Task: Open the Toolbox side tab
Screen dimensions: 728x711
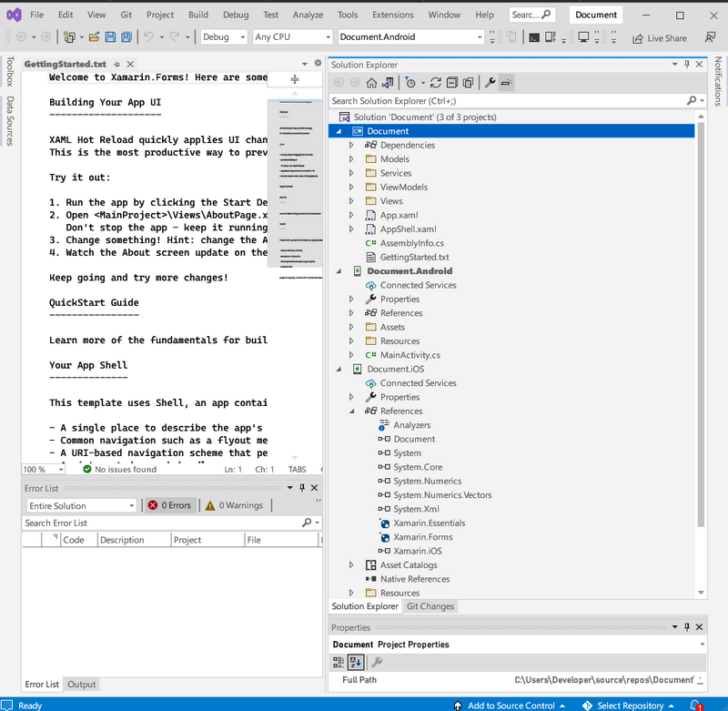Action: click(10, 71)
